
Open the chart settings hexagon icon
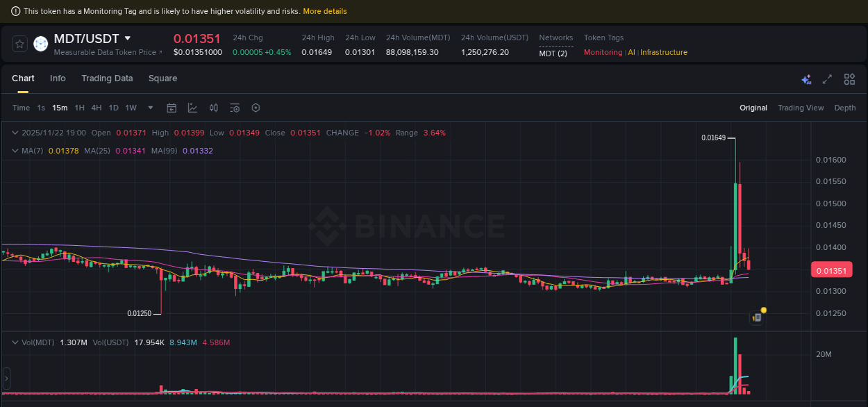pyautogui.click(x=256, y=108)
